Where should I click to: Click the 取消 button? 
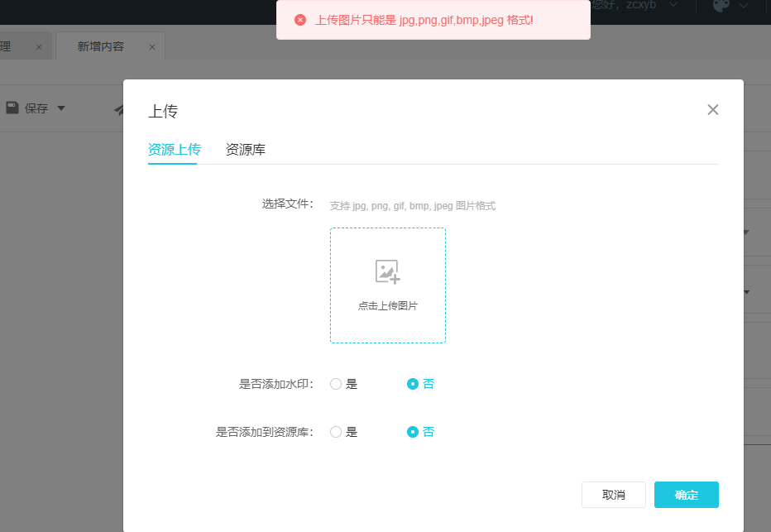[613, 495]
